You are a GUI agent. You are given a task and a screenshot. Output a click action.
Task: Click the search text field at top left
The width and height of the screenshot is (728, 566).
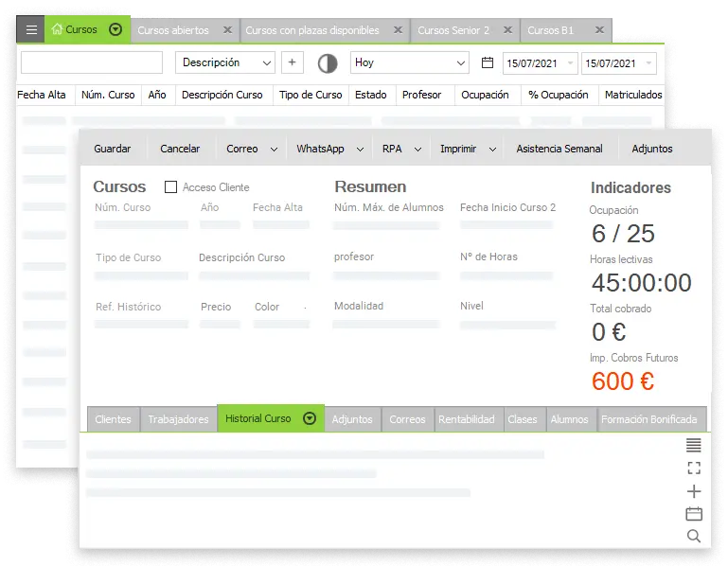(92, 62)
